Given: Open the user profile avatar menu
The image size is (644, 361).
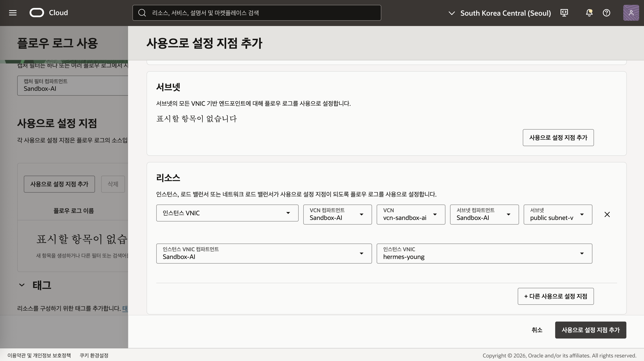Looking at the screenshot, I should tap(631, 13).
